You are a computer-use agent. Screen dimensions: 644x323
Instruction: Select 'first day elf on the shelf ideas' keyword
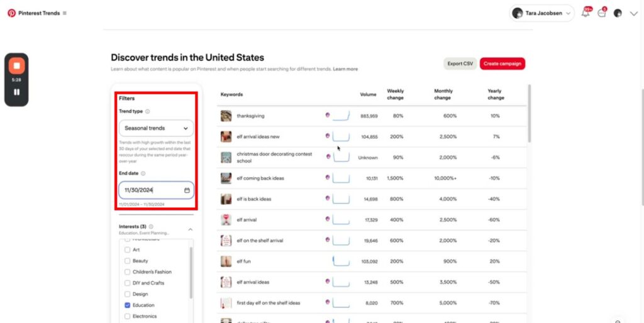pyautogui.click(x=269, y=303)
